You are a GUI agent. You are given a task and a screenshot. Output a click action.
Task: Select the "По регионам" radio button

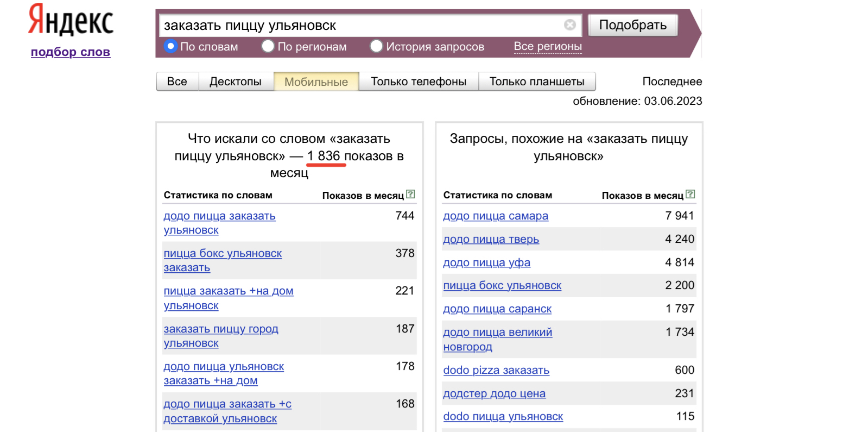(268, 46)
